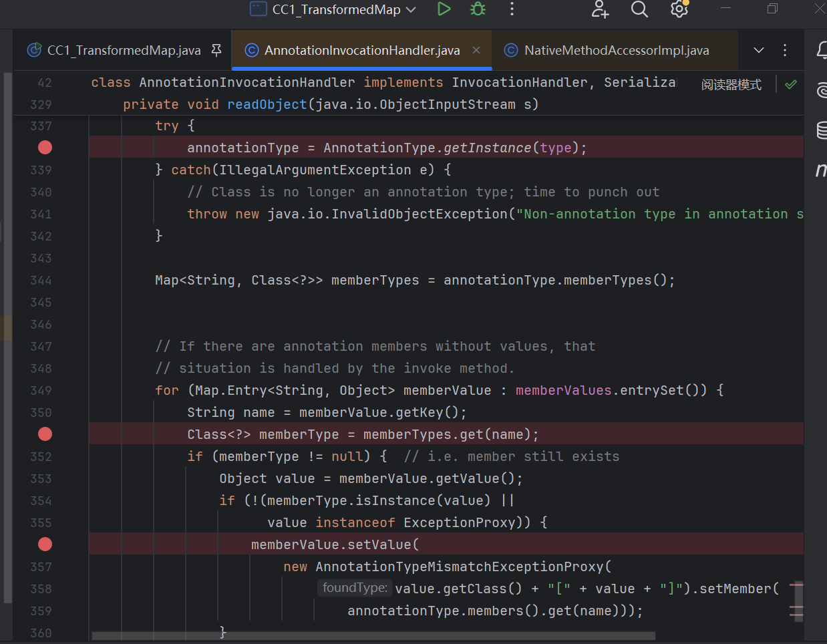Show the hidden editor tabs list chevron
This screenshot has width=827, height=644.
tap(758, 50)
